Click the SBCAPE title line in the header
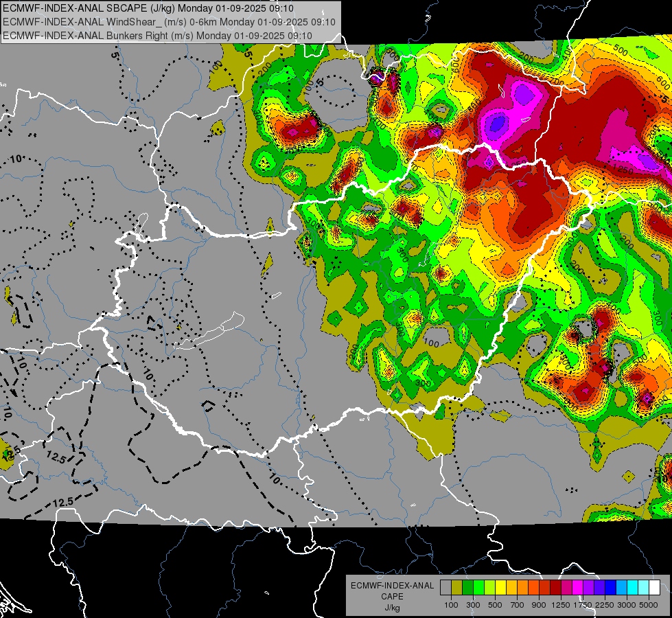This screenshot has width=672, height=618. [x=148, y=8]
